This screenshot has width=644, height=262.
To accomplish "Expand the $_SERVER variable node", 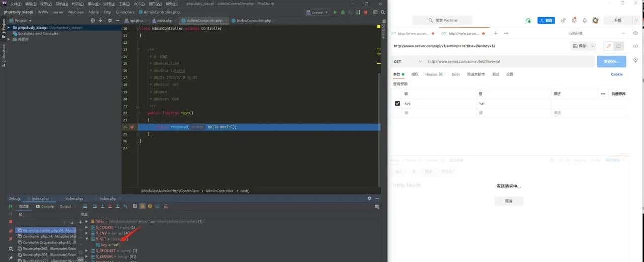I will [86, 256].
